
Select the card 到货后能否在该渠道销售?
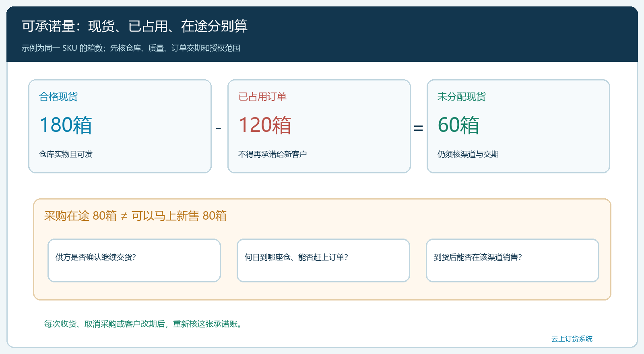512,261
